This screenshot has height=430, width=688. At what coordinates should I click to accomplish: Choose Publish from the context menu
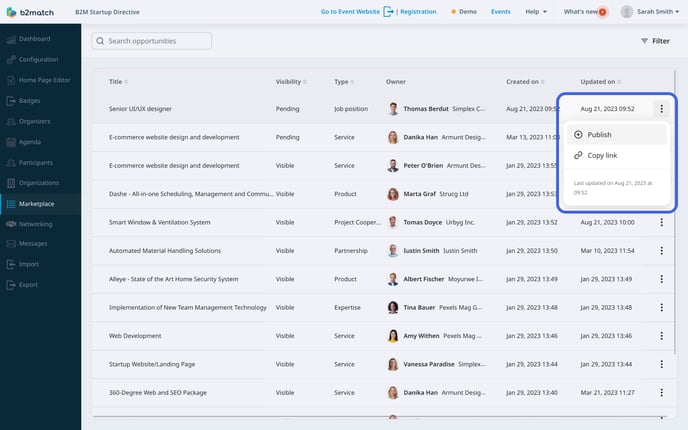point(616,135)
